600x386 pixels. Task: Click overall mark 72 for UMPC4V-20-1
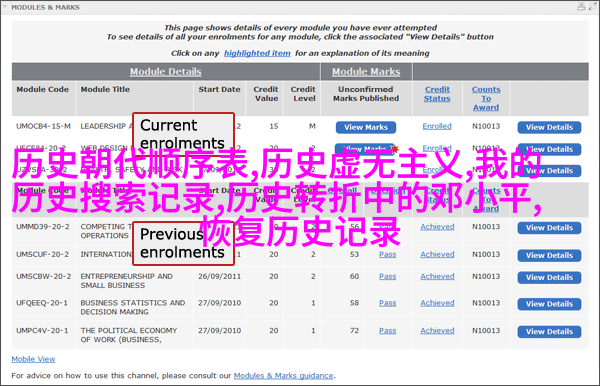click(x=354, y=330)
